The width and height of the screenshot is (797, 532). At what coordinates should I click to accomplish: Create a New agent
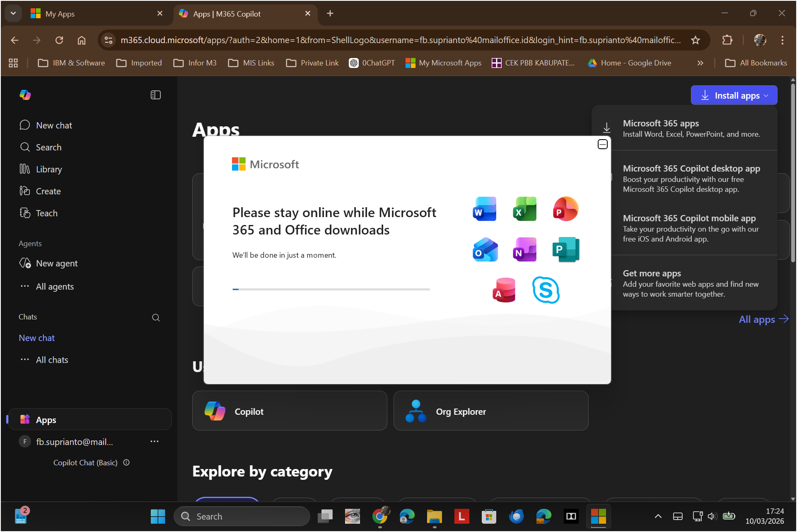tap(48, 263)
